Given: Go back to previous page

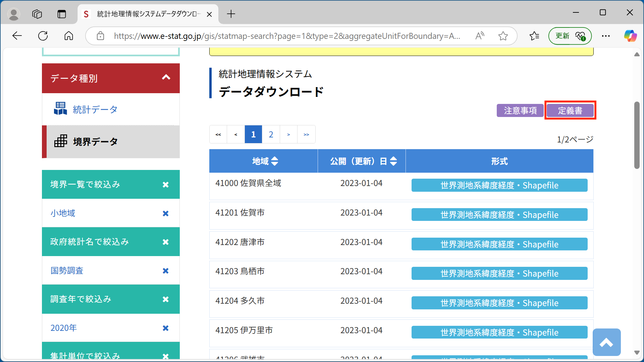Looking at the screenshot, I should 17,36.
